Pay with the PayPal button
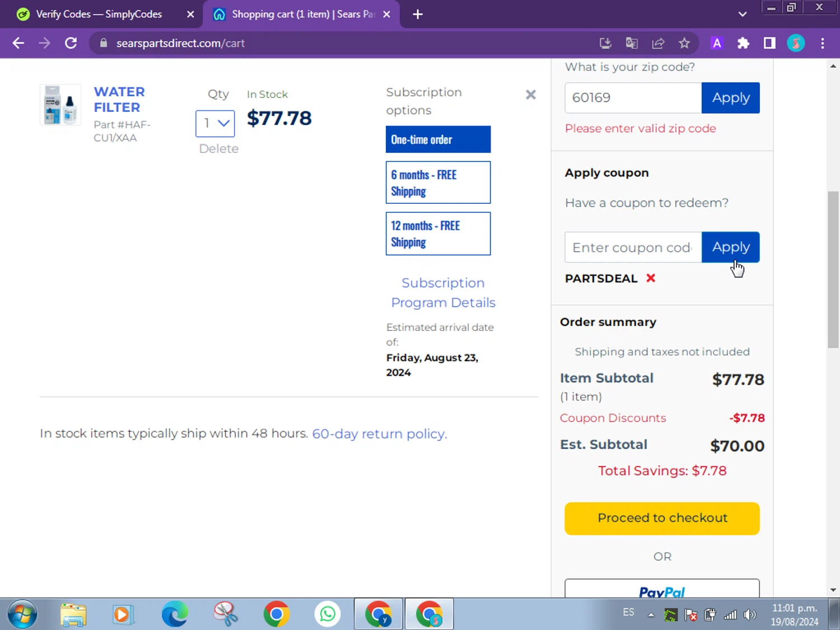Image resolution: width=840 pixels, height=630 pixels. [x=662, y=589]
